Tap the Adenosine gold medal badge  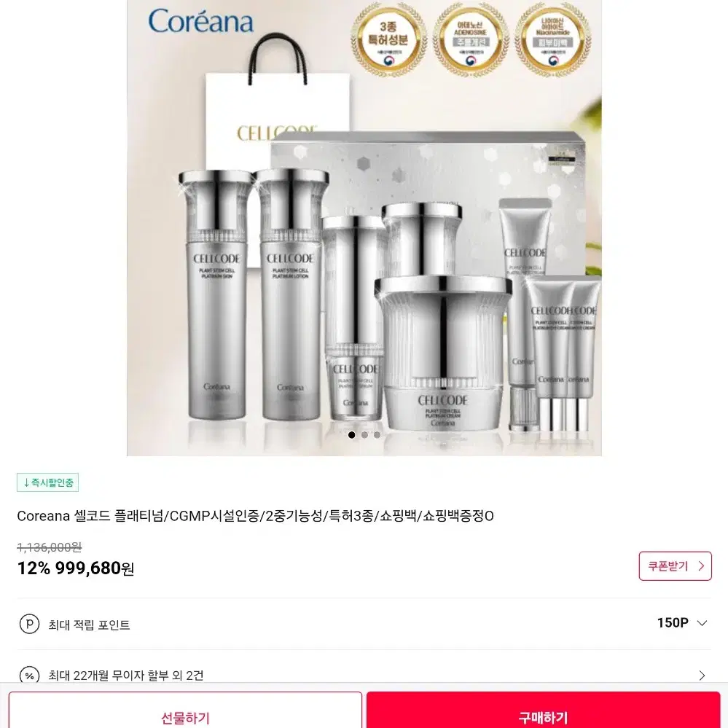coord(471,39)
